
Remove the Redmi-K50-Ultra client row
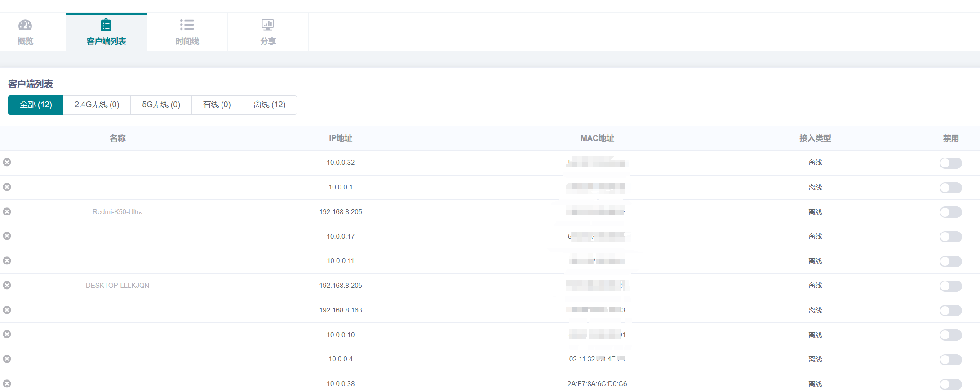[7, 211]
